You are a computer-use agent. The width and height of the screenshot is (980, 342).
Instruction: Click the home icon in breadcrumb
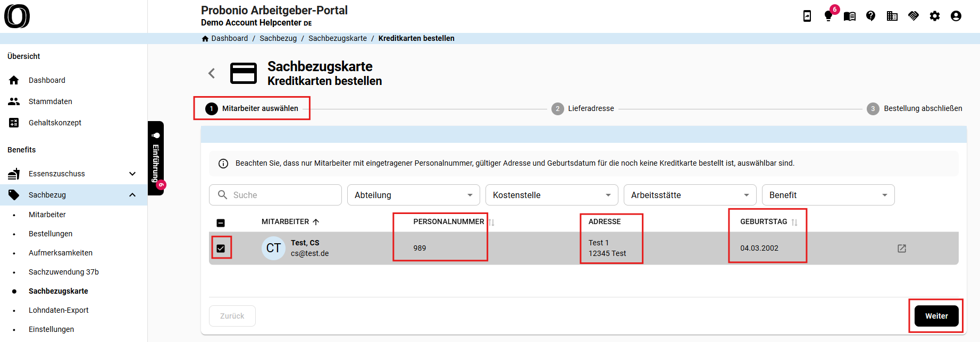pyautogui.click(x=205, y=38)
